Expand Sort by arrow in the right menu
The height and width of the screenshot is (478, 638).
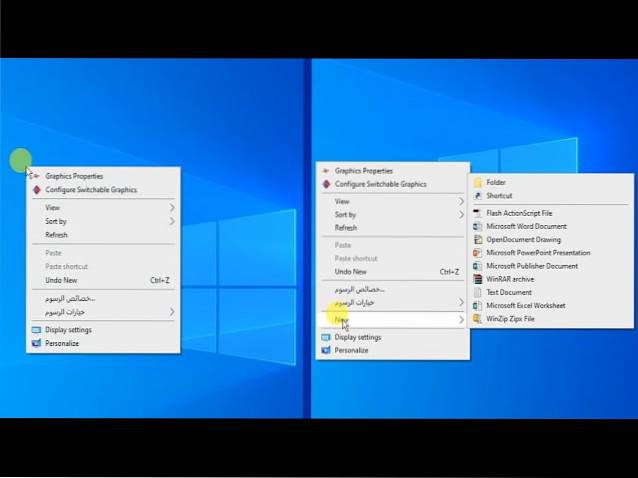tap(461, 215)
